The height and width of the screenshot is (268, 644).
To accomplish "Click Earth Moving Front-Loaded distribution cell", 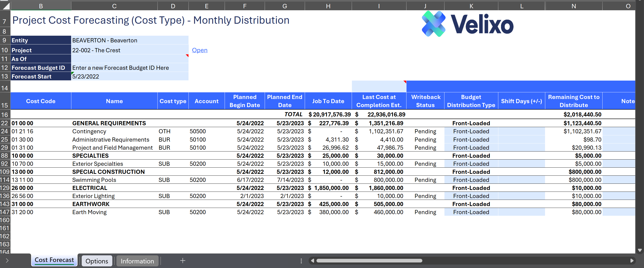I will 471,212.
